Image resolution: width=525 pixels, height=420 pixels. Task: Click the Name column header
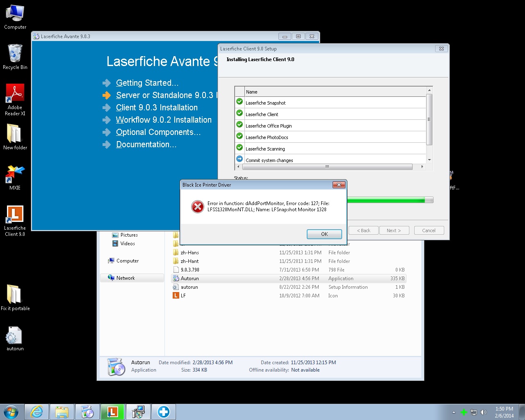coord(335,92)
